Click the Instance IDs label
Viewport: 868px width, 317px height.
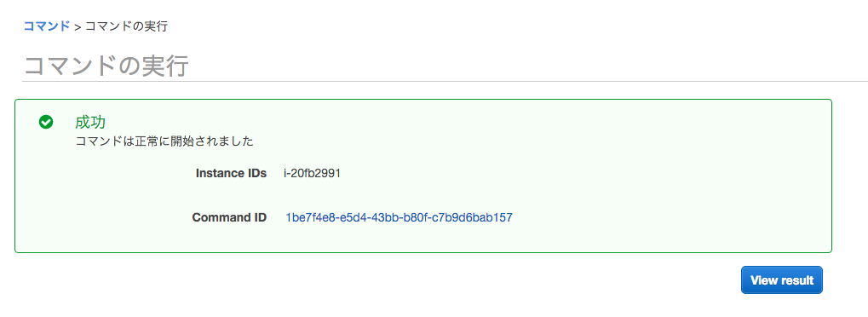(x=231, y=174)
